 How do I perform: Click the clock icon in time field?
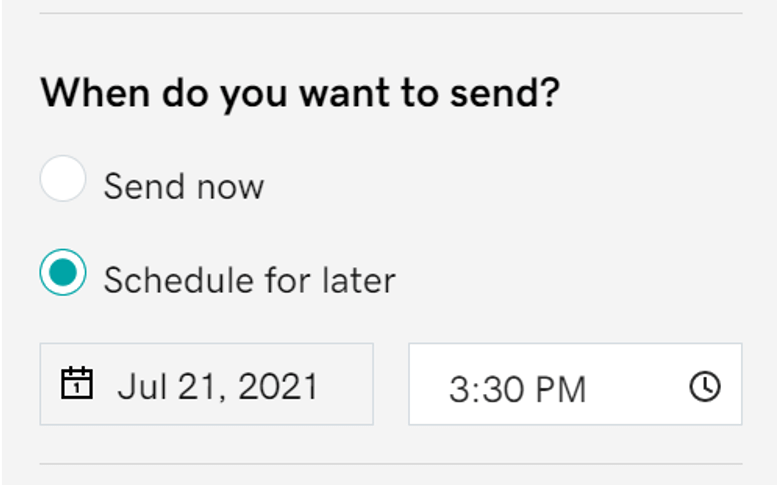click(x=705, y=386)
